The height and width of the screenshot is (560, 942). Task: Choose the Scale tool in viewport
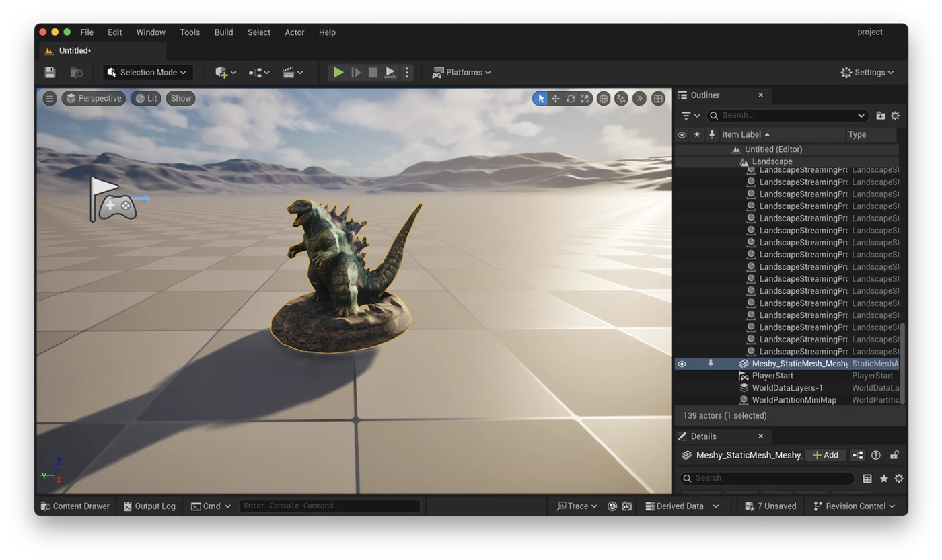[585, 99]
